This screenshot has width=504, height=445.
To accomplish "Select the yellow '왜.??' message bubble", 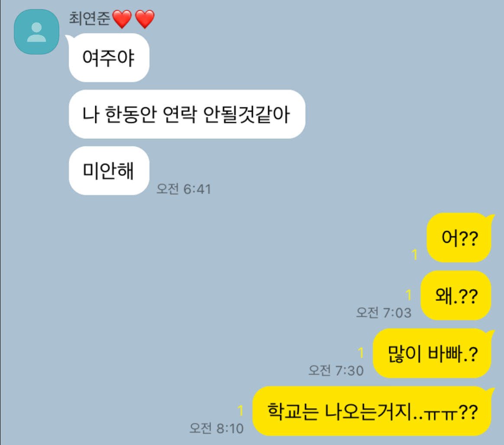I will click(456, 296).
